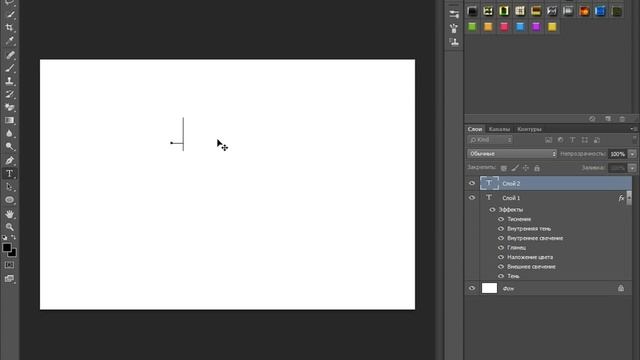Screen dimensions: 640x360
Task: Click the opacity value field 100%
Action: pos(618,154)
